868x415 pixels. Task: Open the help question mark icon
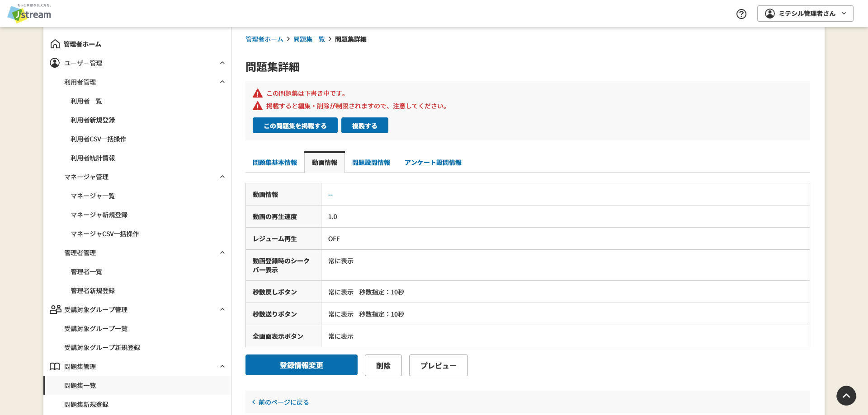[x=741, y=14]
